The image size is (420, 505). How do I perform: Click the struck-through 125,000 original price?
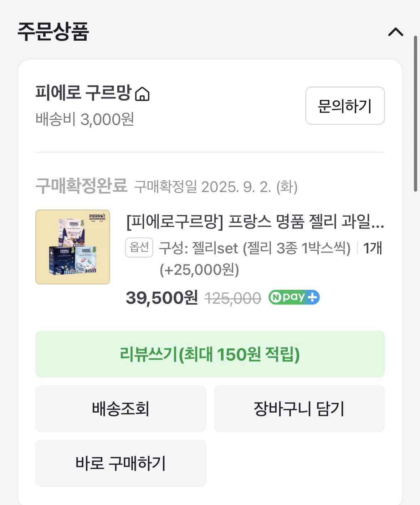[x=233, y=298]
